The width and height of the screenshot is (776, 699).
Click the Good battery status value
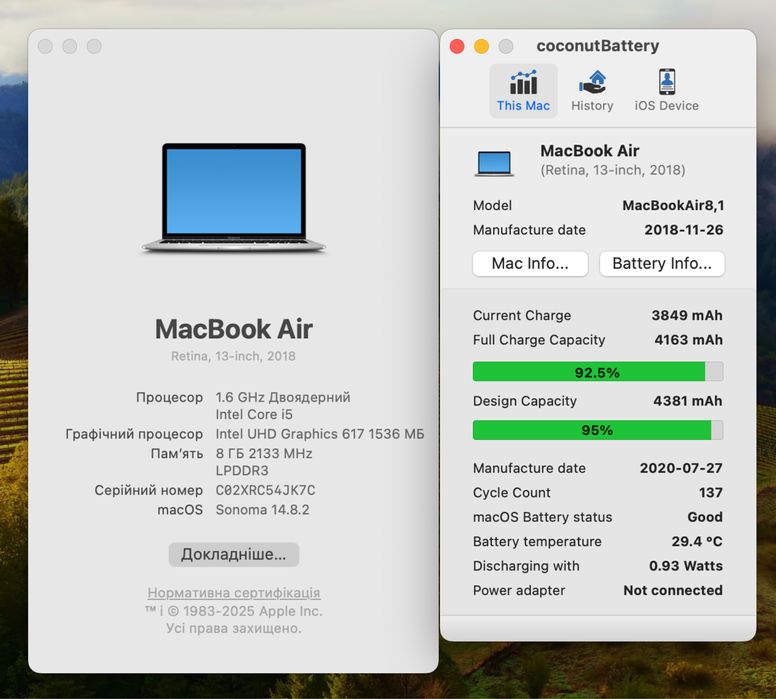point(705,517)
